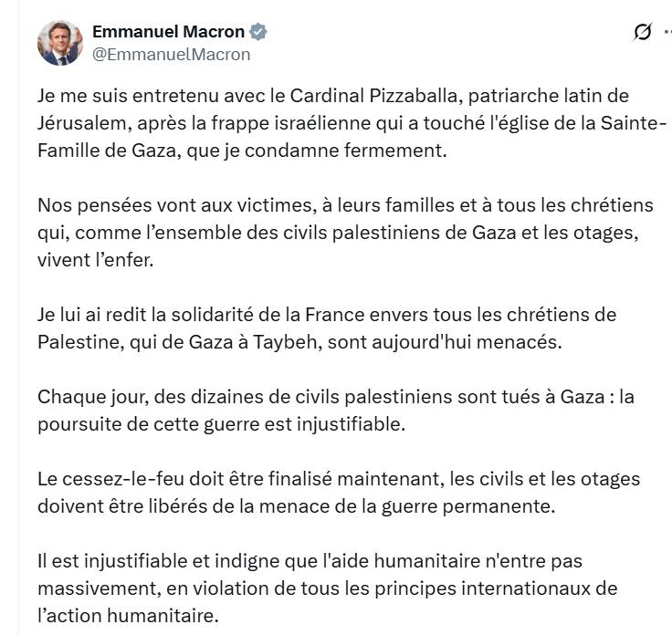Click the paragraph starting "Nos pensées vont"
Viewport: 672px width, 635px height.
pos(345,233)
